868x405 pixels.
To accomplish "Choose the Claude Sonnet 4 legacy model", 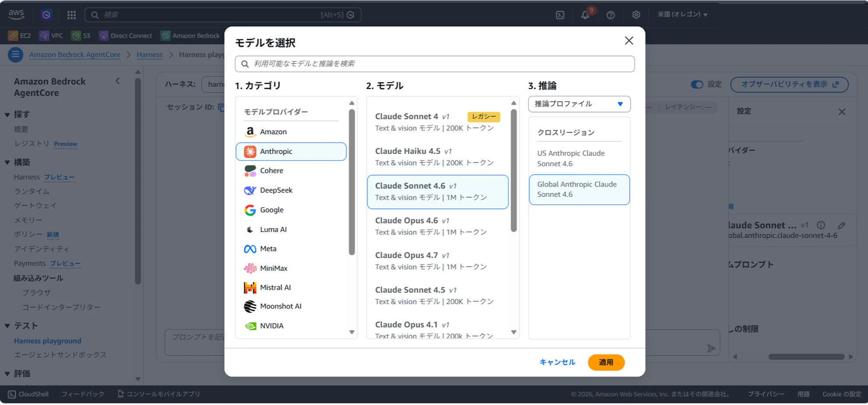I will [x=438, y=122].
